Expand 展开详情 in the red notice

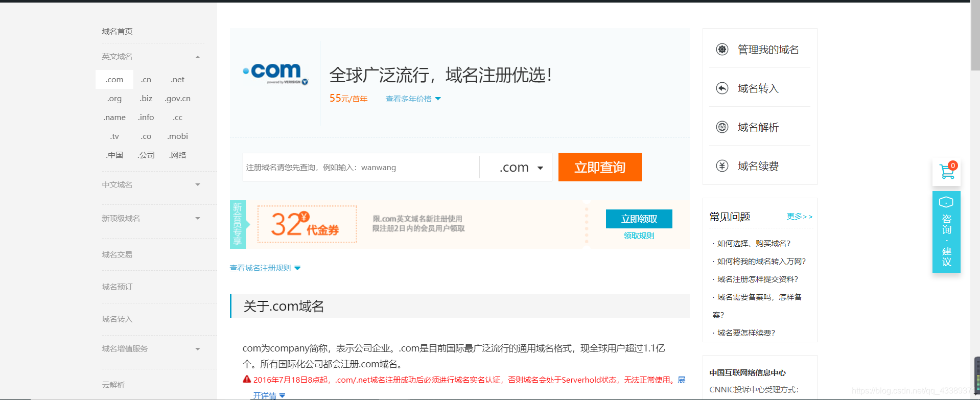pyautogui.click(x=269, y=395)
